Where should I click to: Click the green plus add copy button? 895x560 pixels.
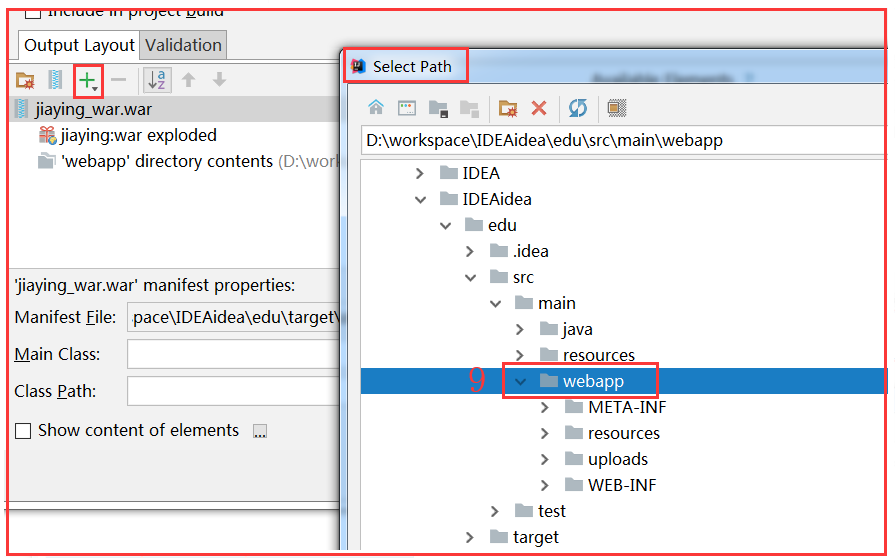(87, 80)
